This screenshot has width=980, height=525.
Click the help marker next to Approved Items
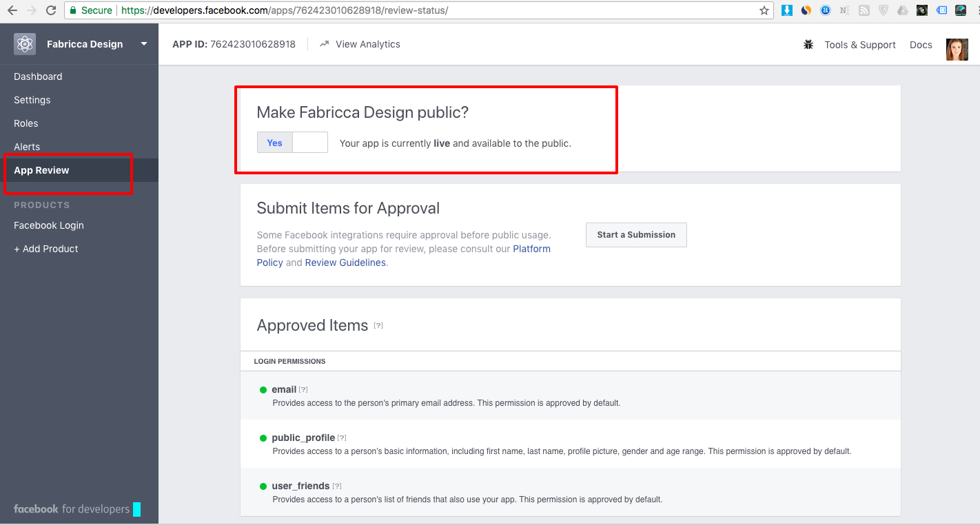pyautogui.click(x=378, y=325)
